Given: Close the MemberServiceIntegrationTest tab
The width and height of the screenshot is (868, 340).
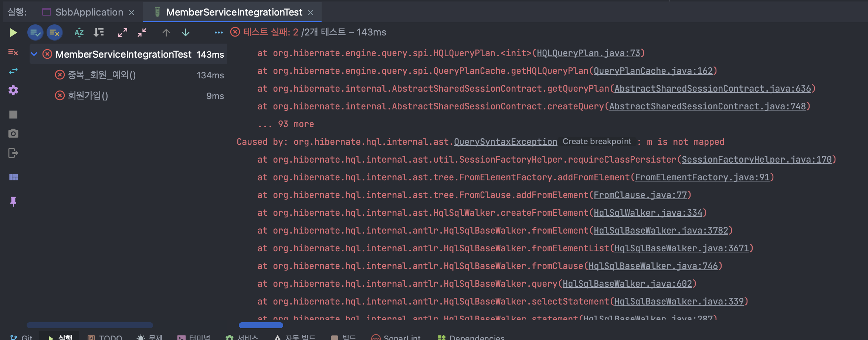Looking at the screenshot, I should tap(311, 13).
